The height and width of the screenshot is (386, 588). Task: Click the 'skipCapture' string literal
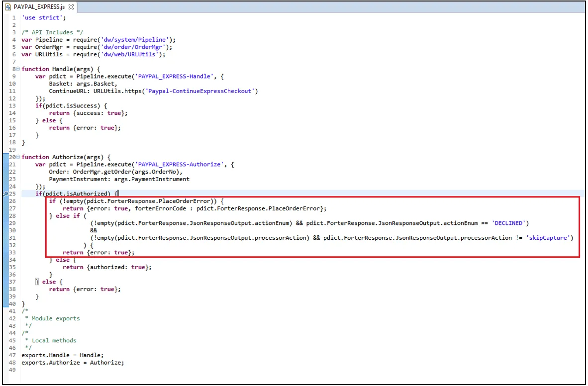[x=548, y=238]
